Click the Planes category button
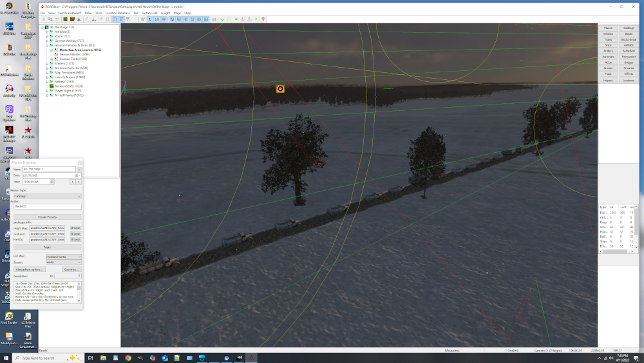The width and height of the screenshot is (644, 363). [x=609, y=28]
